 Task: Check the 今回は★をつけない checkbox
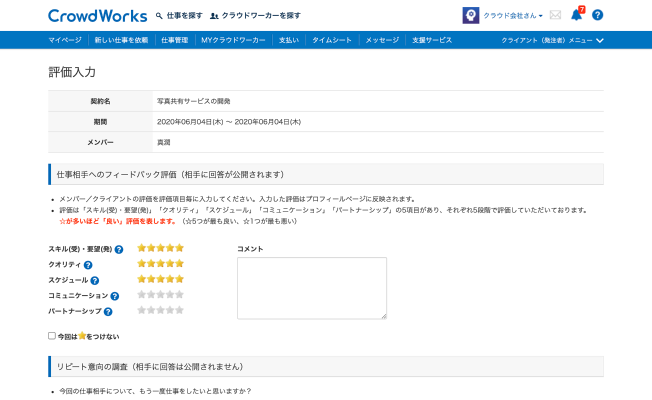[52, 336]
